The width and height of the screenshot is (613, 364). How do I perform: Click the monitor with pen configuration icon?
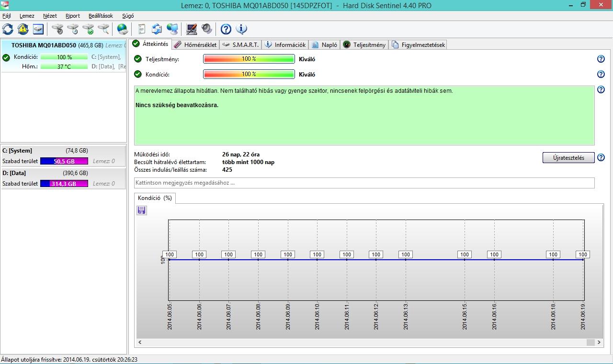coord(192,29)
